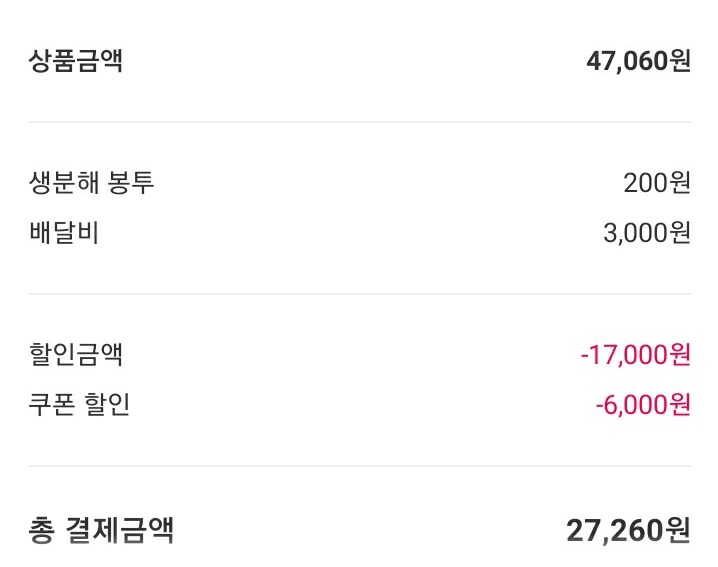Select the -6,000원 coupon discount

[642, 405]
